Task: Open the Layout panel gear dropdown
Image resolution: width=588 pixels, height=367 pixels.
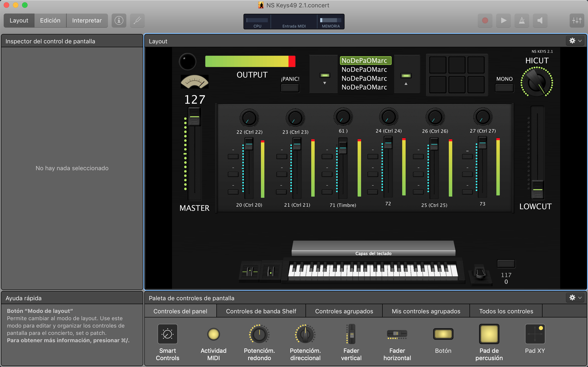Action: coord(575,41)
